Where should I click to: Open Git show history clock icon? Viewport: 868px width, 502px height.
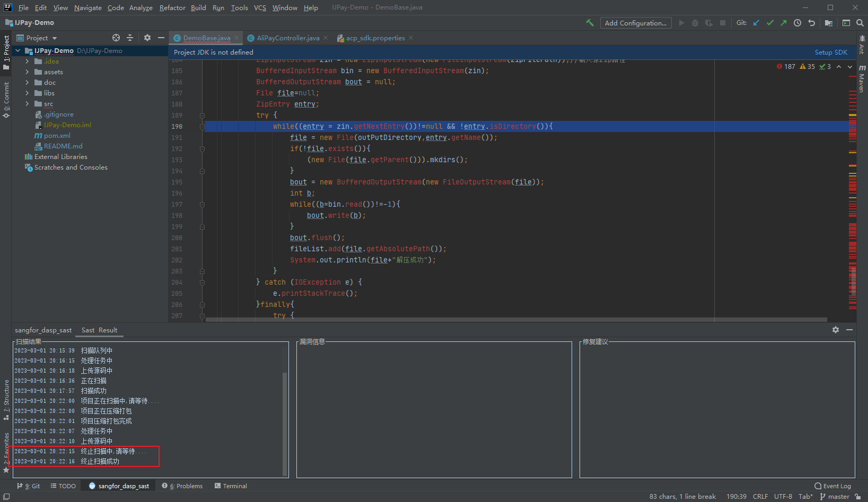pyautogui.click(x=797, y=23)
